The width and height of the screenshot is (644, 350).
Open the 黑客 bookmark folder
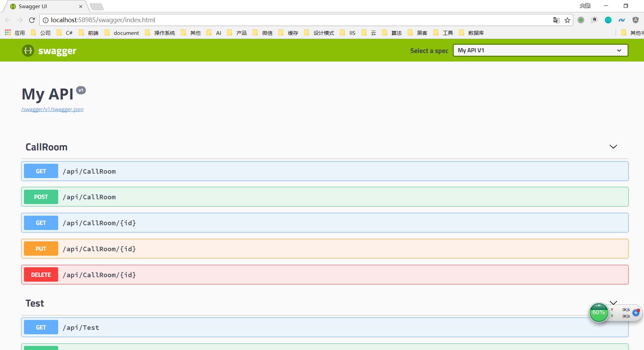(418, 33)
